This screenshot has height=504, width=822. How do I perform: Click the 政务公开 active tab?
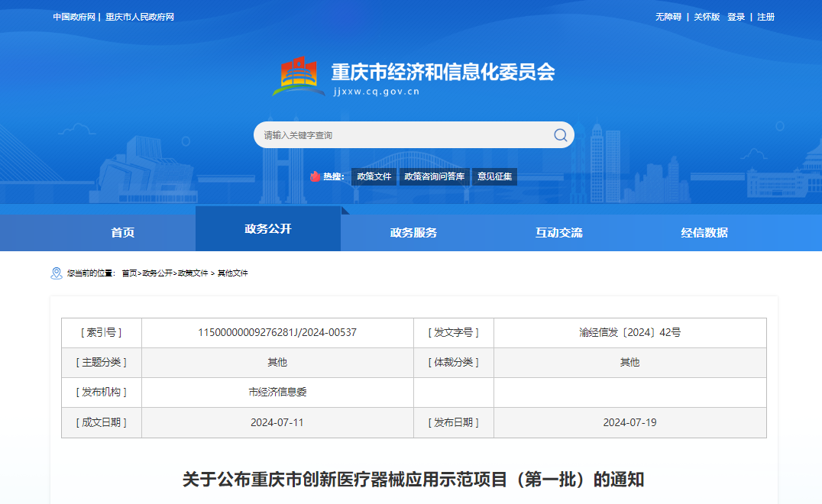[x=268, y=229]
